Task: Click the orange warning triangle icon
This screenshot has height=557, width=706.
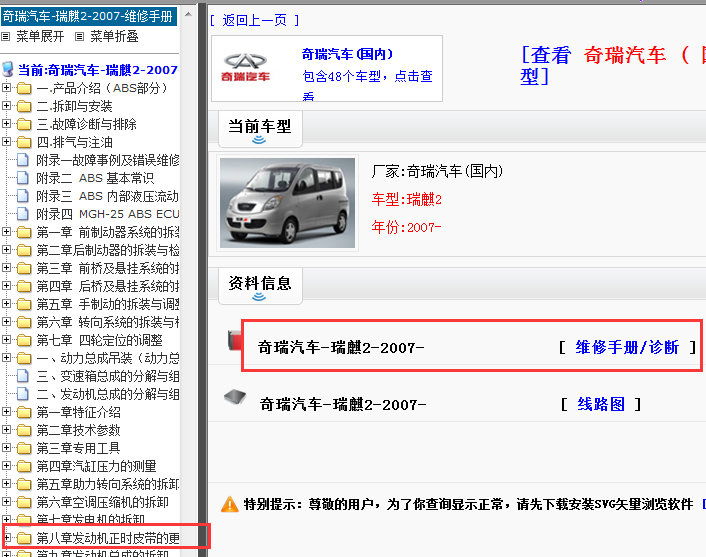Action: pos(230,504)
